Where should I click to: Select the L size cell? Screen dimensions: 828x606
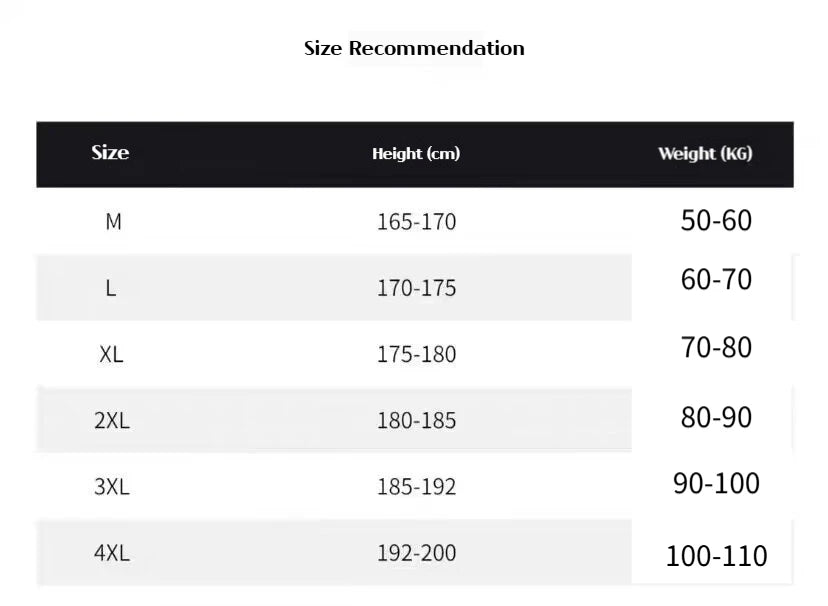click(111, 288)
